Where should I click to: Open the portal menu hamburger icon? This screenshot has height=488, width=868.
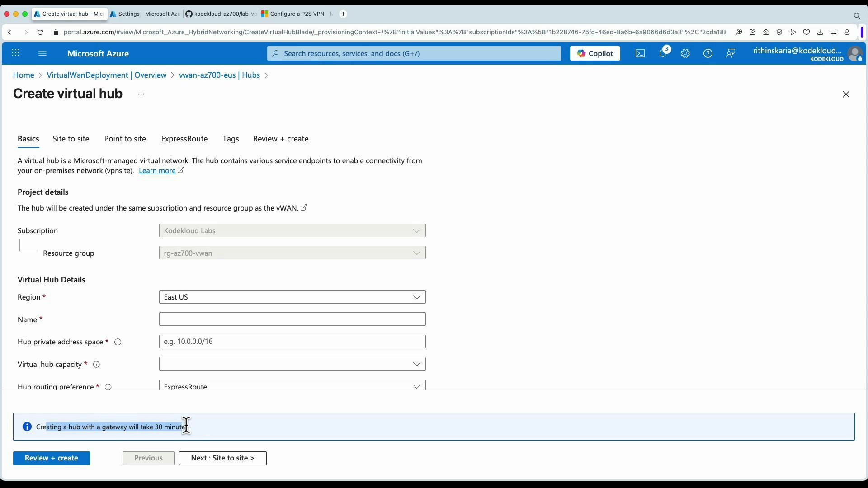point(42,53)
